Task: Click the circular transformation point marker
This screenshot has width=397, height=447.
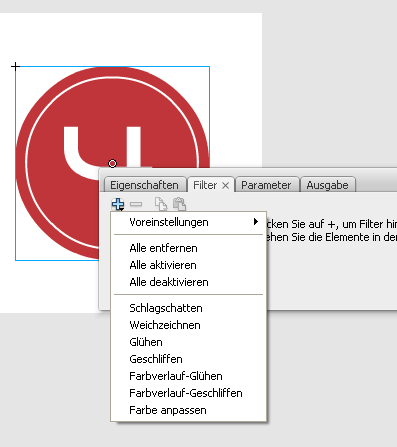Action: click(x=113, y=163)
